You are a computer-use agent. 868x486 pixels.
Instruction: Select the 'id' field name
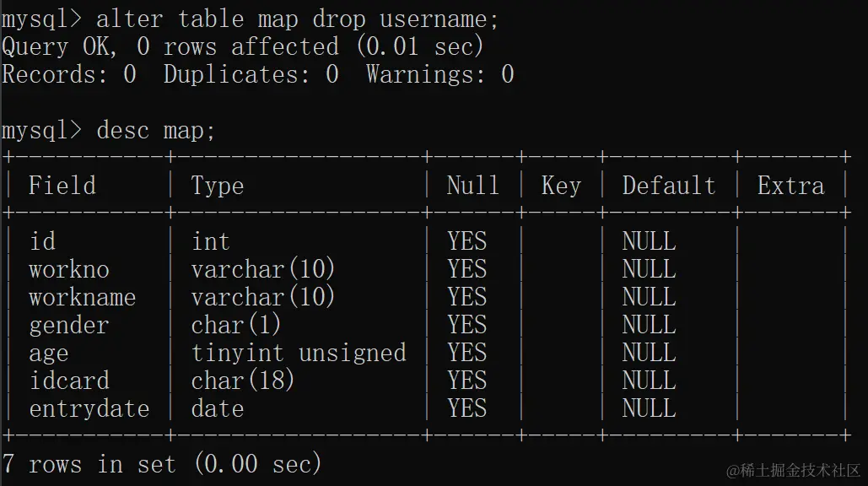click(x=42, y=240)
